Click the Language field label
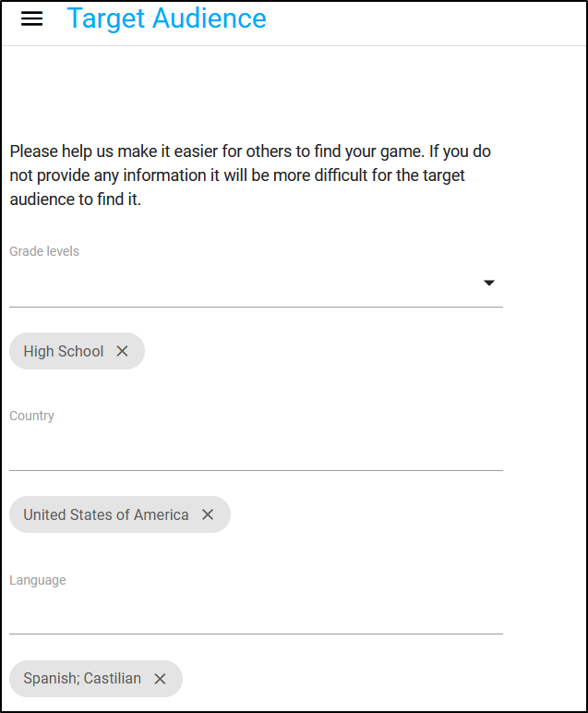 tap(38, 580)
